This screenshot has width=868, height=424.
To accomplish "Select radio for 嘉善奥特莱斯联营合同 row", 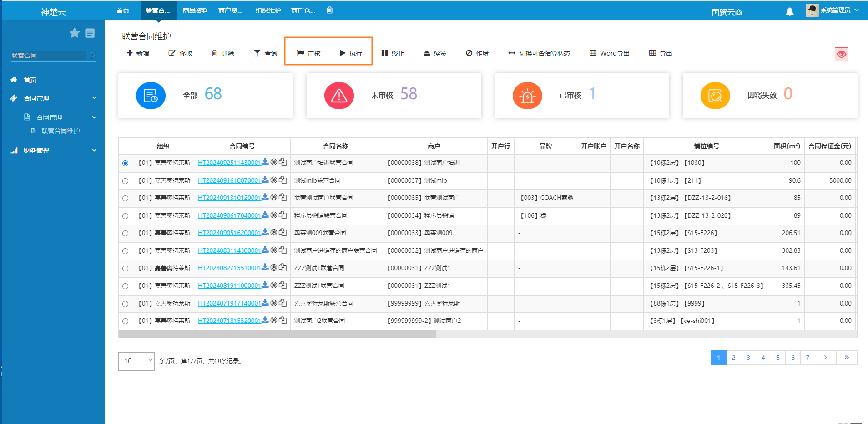I will tap(126, 304).
